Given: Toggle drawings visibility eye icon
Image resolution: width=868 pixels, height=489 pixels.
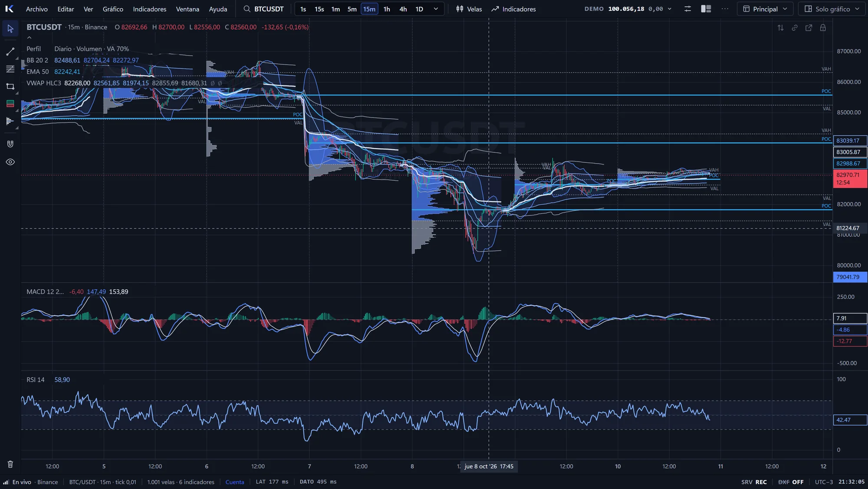Looking at the screenshot, I should pos(10,162).
